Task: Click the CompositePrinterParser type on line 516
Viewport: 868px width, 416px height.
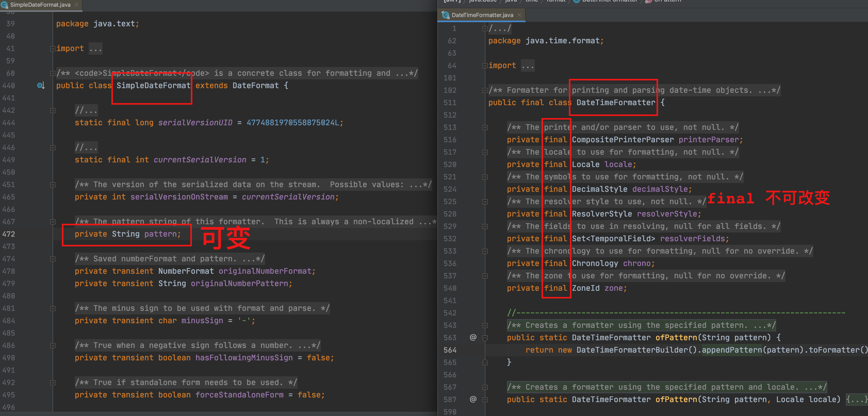Action: [x=623, y=140]
